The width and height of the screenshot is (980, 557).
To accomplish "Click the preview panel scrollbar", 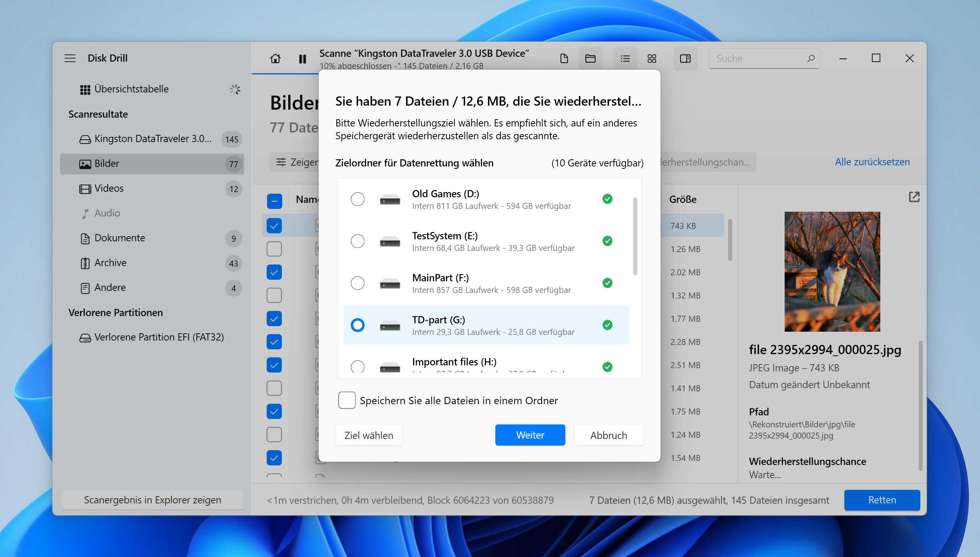I will [920, 406].
